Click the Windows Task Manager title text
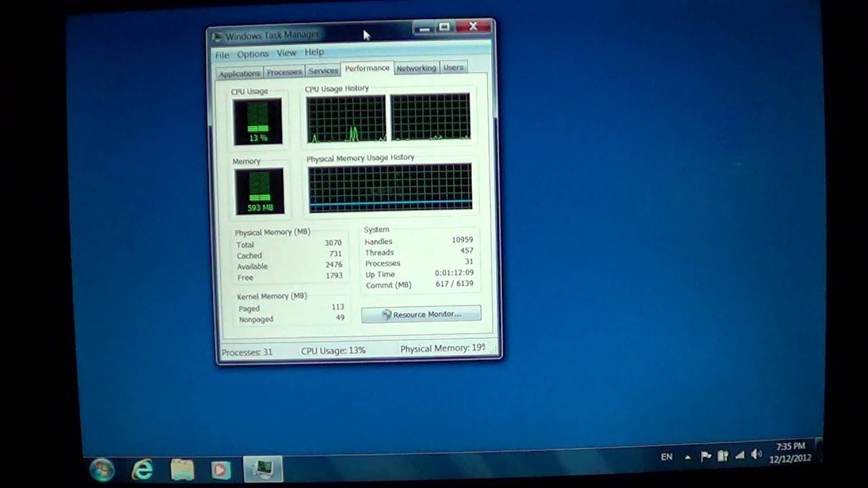The height and width of the screenshot is (488, 868). [272, 35]
